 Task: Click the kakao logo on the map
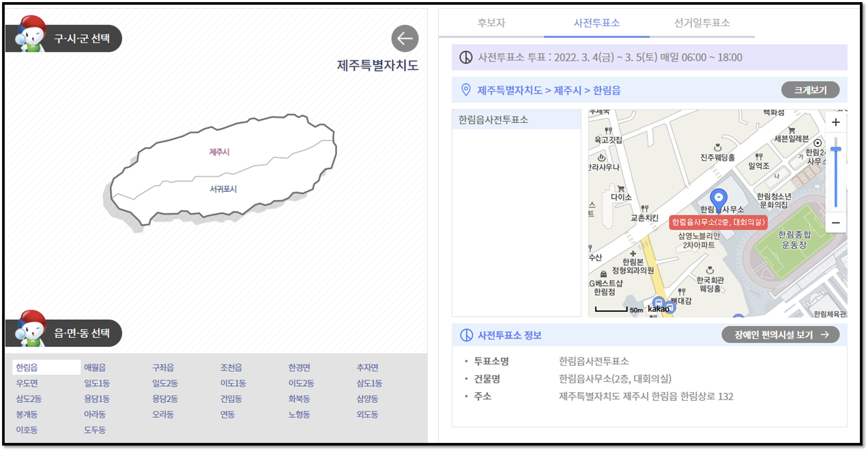pyautogui.click(x=658, y=309)
